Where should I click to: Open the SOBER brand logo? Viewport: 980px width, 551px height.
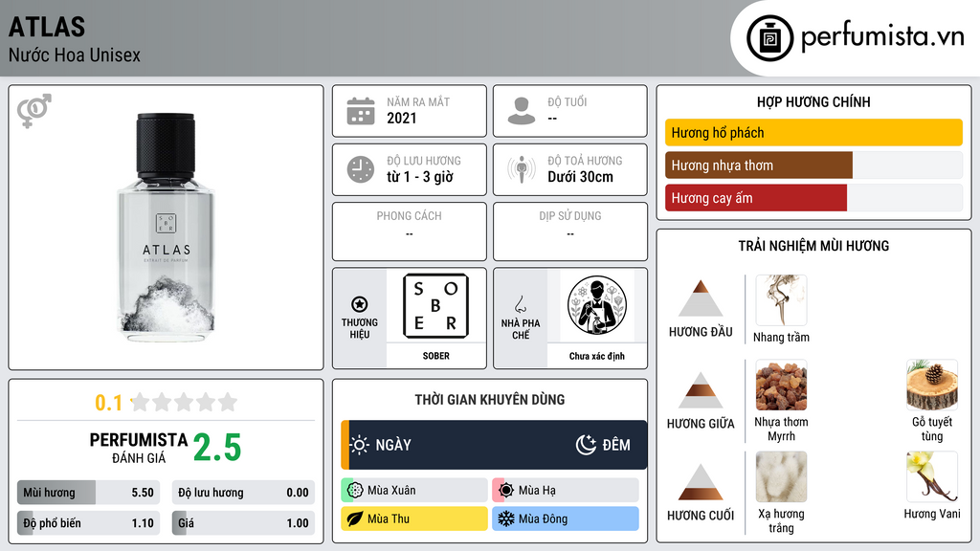[x=435, y=306]
